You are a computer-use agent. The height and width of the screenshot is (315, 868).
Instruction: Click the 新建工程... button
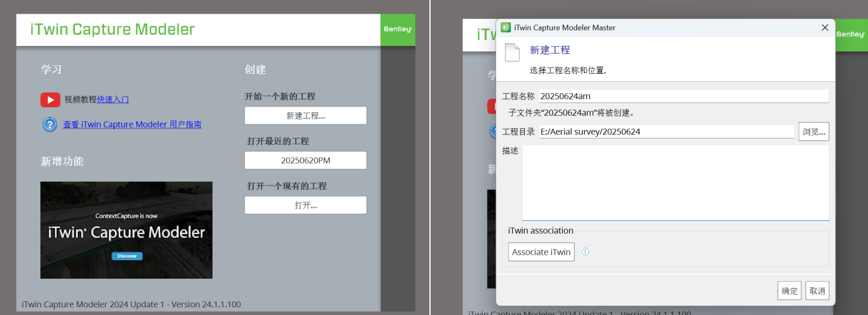(x=306, y=115)
